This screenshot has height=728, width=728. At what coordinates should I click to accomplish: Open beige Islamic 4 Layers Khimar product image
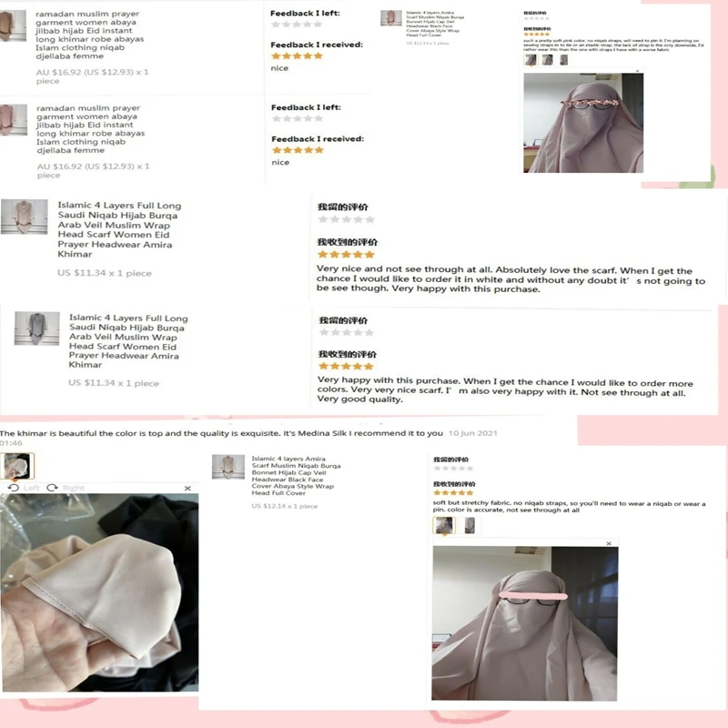pyautogui.click(x=25, y=217)
